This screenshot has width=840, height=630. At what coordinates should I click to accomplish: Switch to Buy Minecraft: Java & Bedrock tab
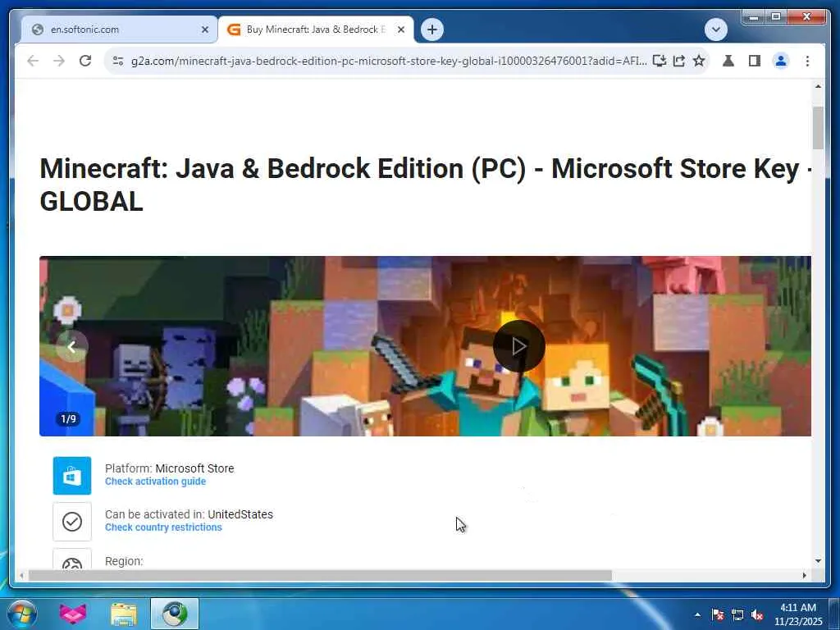click(x=316, y=30)
